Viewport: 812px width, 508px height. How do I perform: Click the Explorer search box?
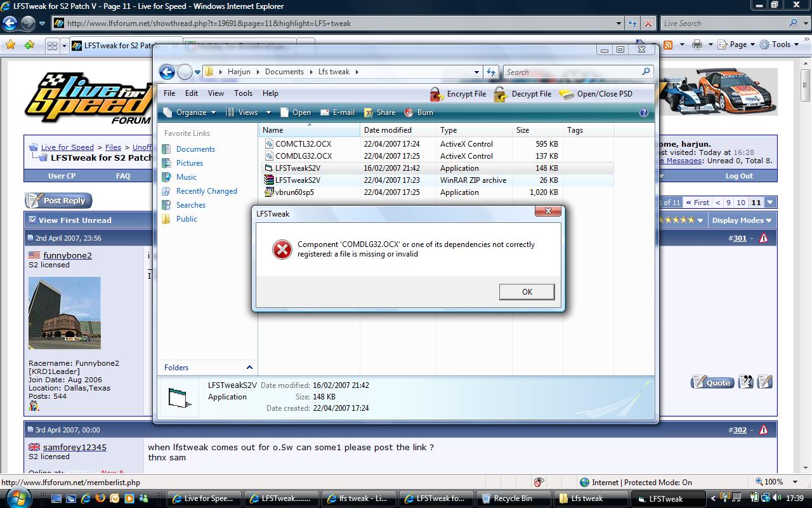point(578,72)
